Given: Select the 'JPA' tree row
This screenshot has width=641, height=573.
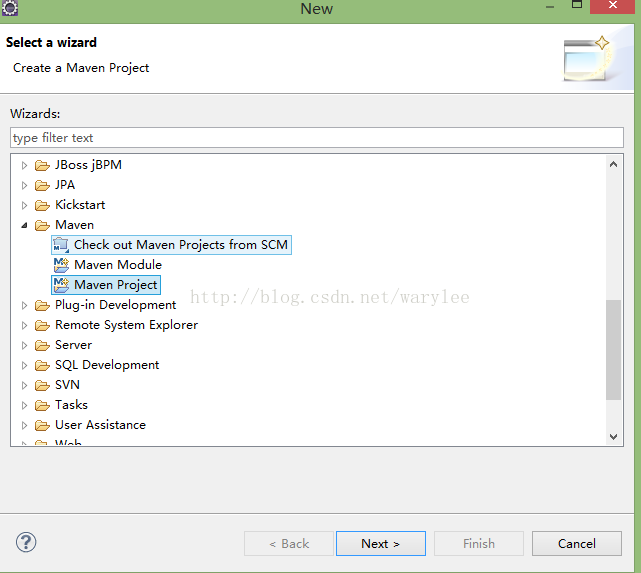Looking at the screenshot, I should [65, 185].
